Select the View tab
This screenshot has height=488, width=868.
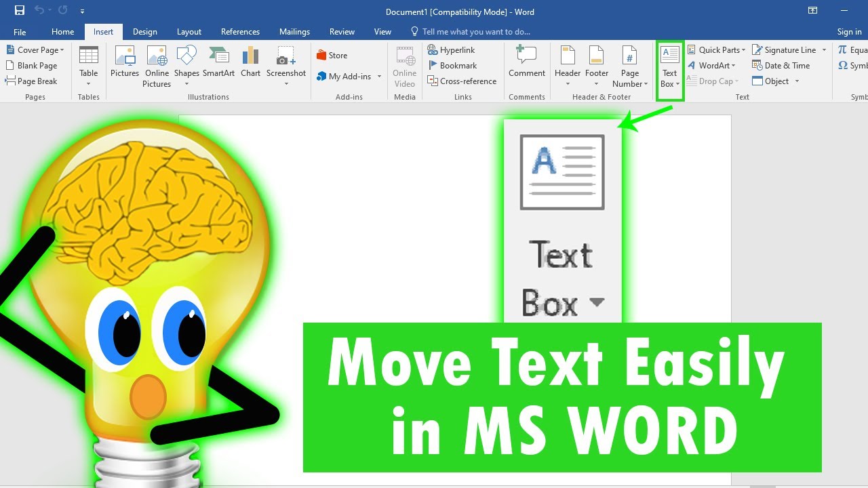pos(382,32)
